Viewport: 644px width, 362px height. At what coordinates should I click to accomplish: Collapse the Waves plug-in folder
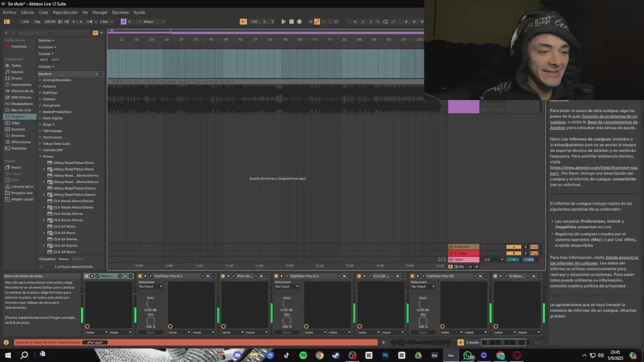pyautogui.click(x=40, y=156)
